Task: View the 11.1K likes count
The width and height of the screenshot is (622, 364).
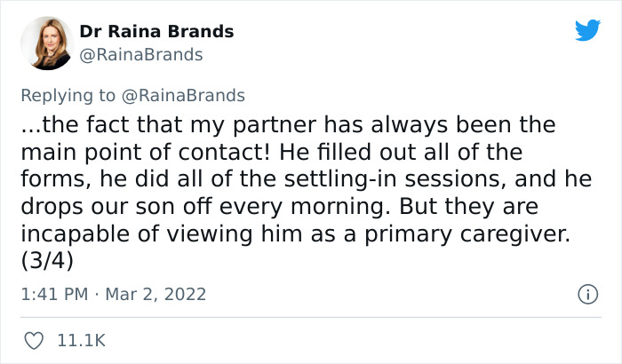Action: [x=83, y=339]
